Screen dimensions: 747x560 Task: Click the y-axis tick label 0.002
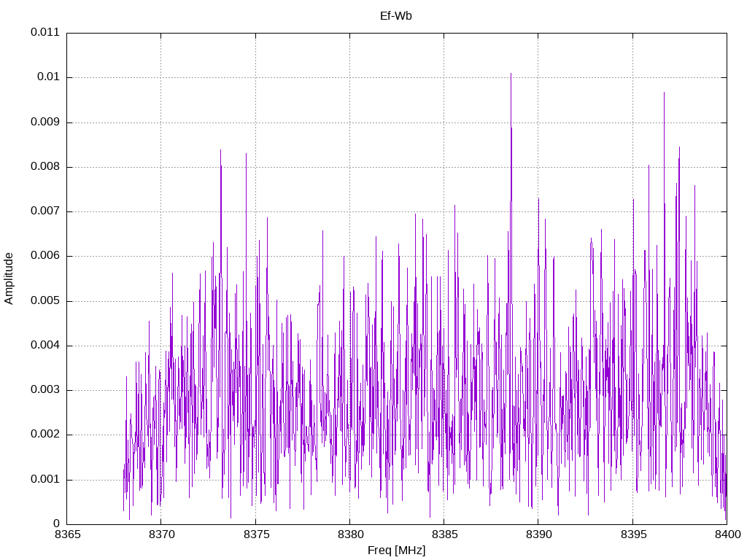point(45,435)
